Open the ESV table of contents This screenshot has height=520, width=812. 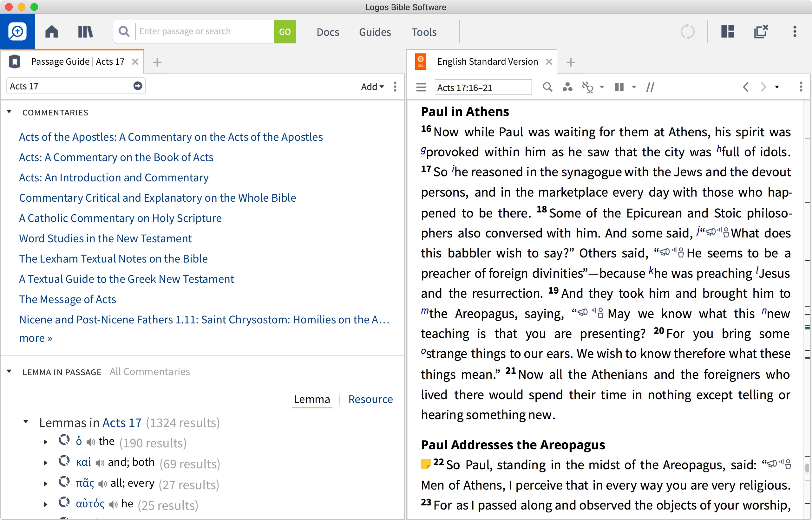click(421, 87)
